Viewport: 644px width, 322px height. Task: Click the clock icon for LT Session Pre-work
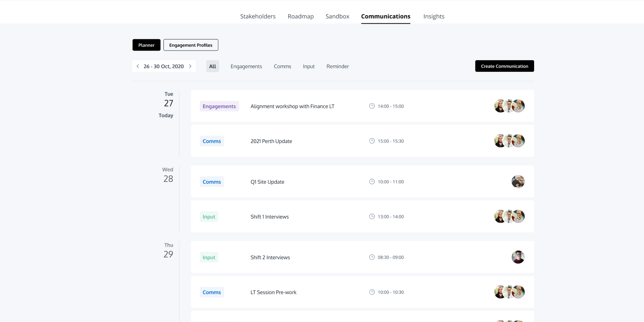(x=372, y=292)
